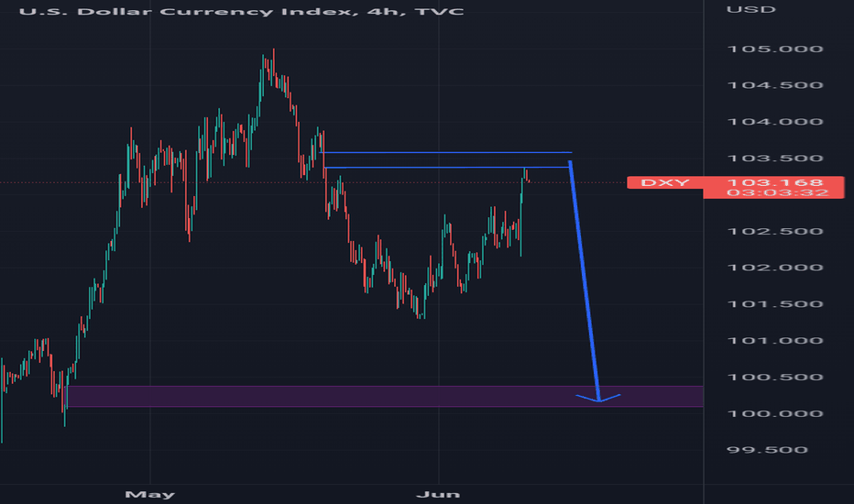Click the 101.500 price axis label
The height and width of the screenshot is (504, 854).
click(774, 304)
